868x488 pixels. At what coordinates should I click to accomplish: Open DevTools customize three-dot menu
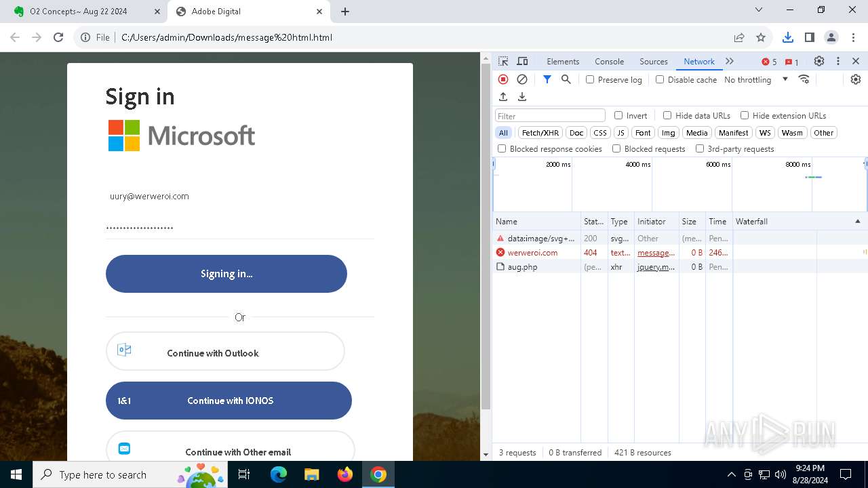pos(838,61)
